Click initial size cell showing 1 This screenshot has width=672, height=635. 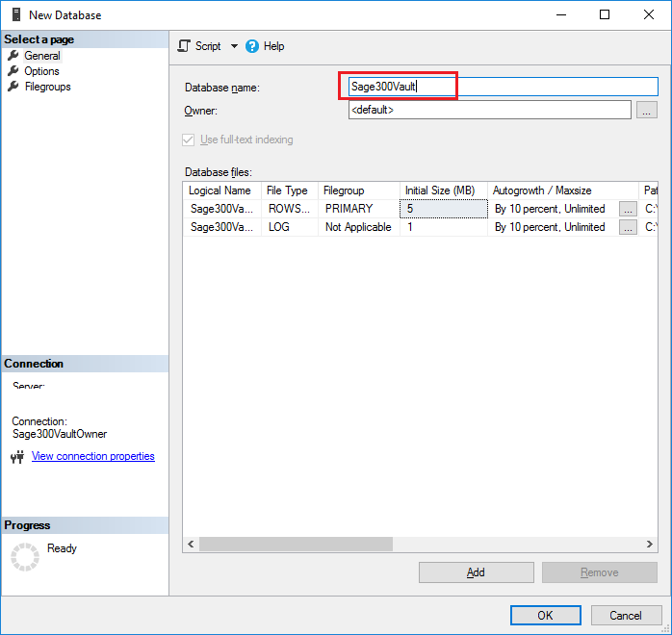point(444,227)
